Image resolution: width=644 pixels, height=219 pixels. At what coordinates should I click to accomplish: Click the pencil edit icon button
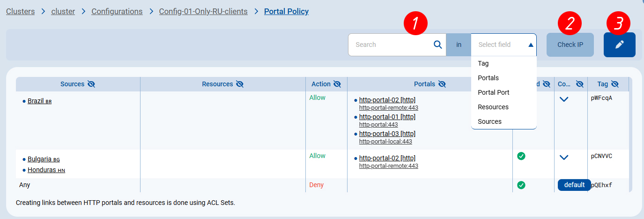pyautogui.click(x=619, y=45)
